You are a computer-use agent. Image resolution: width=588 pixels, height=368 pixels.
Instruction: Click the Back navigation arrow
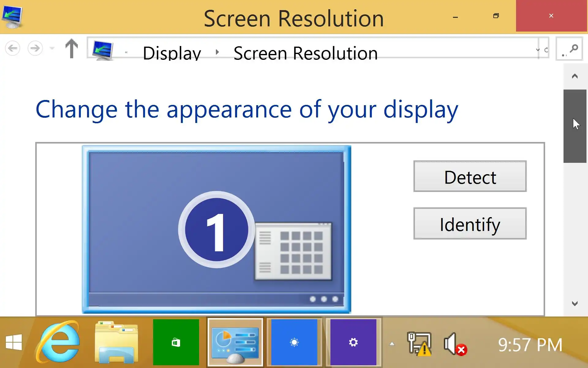tap(13, 48)
